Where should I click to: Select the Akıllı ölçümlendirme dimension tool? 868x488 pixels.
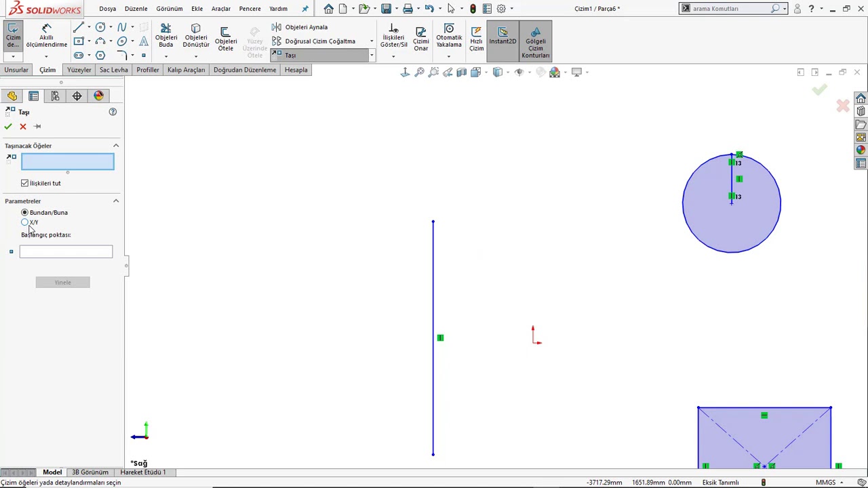click(x=46, y=37)
